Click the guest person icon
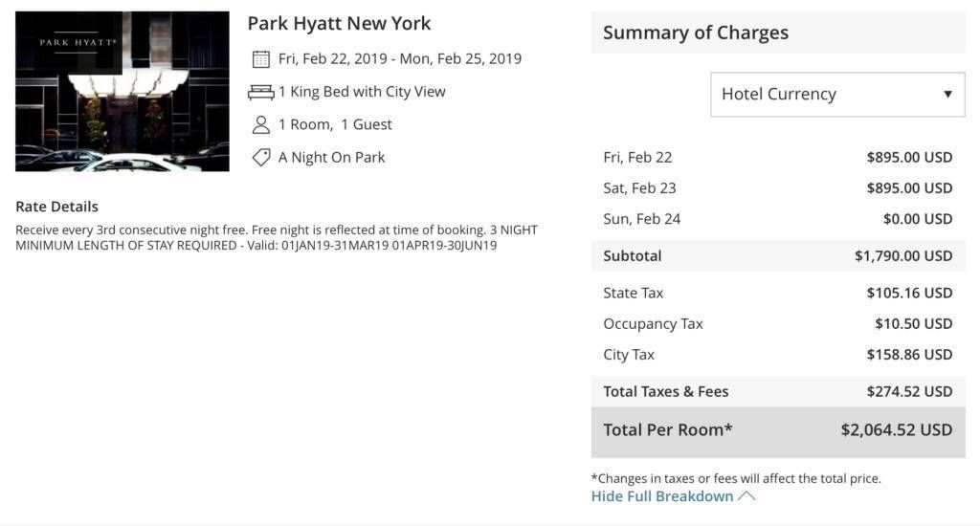The height and width of the screenshot is (526, 980). tap(260, 125)
